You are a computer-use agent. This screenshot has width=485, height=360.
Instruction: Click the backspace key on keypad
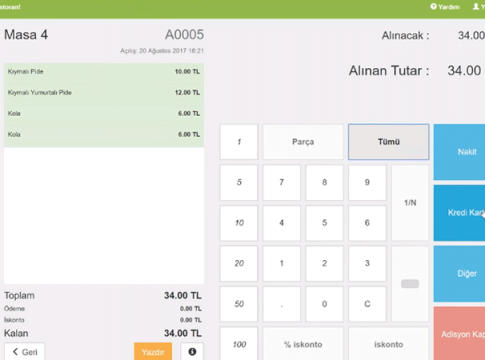coord(410,284)
